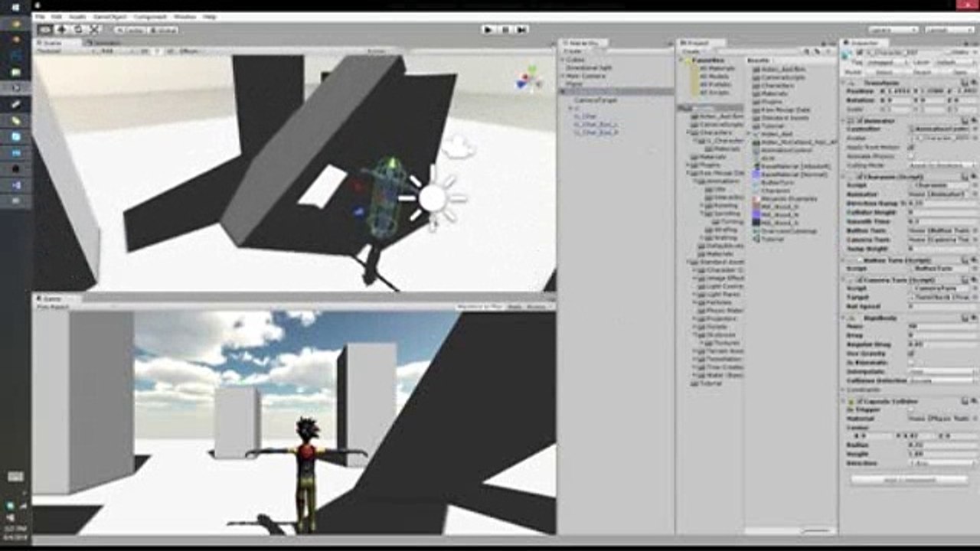The image size is (980, 551).
Task: Select All Scripts favorite
Action: coord(714,93)
